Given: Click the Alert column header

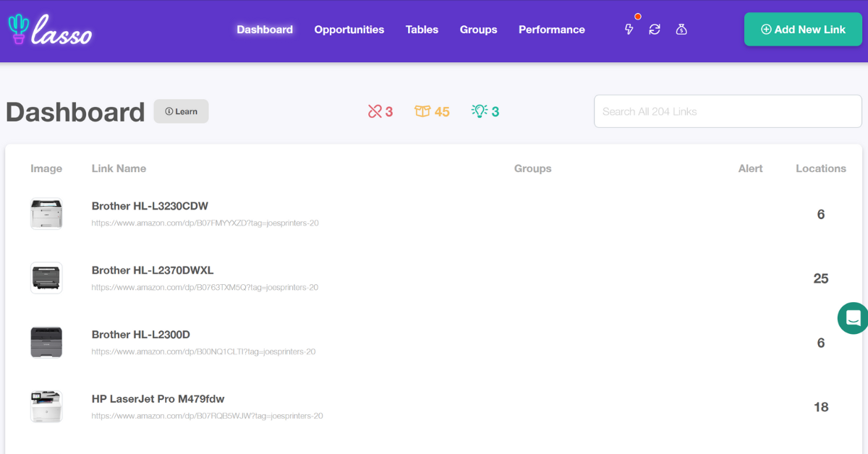Looking at the screenshot, I should 751,168.
